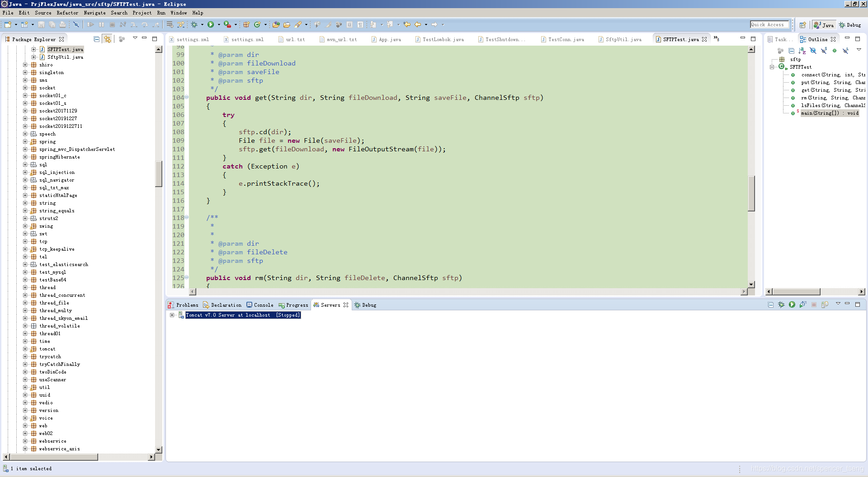This screenshot has height=477, width=868.
Task: Launch the server in debug mode (bug icon)
Action: tap(781, 304)
